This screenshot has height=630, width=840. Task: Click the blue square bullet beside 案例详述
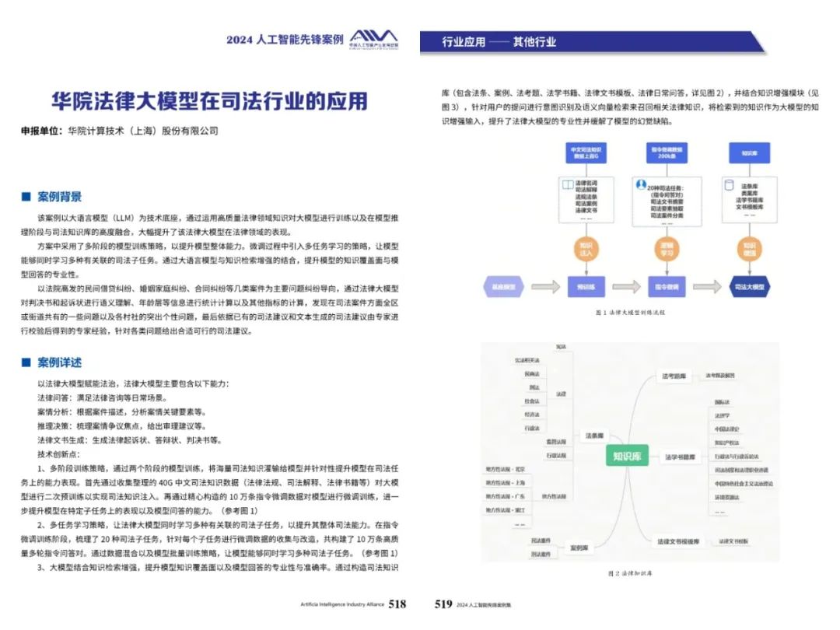(x=26, y=362)
